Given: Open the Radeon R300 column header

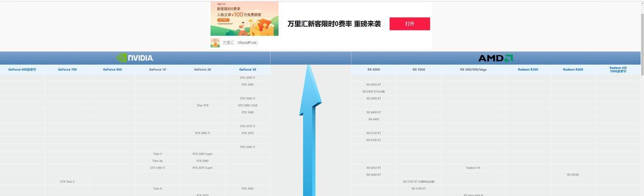Looking at the screenshot, I should [x=528, y=70].
